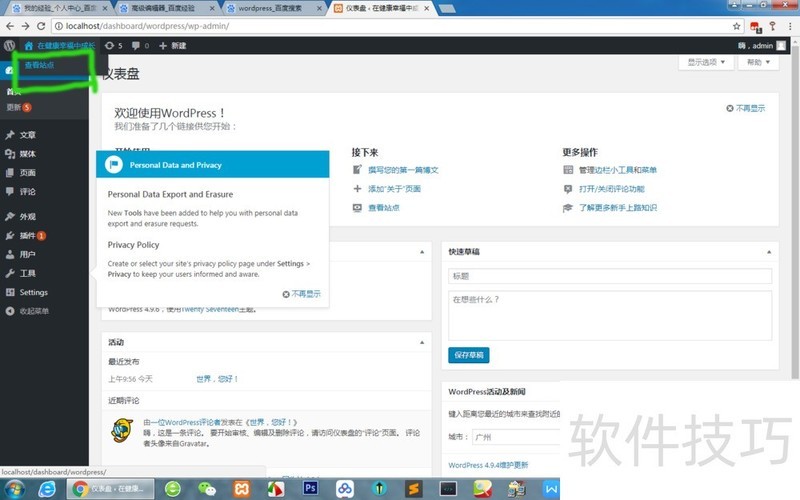Collapse the sidebar via 收起菜单
This screenshot has height=500, width=800.
(x=34, y=311)
